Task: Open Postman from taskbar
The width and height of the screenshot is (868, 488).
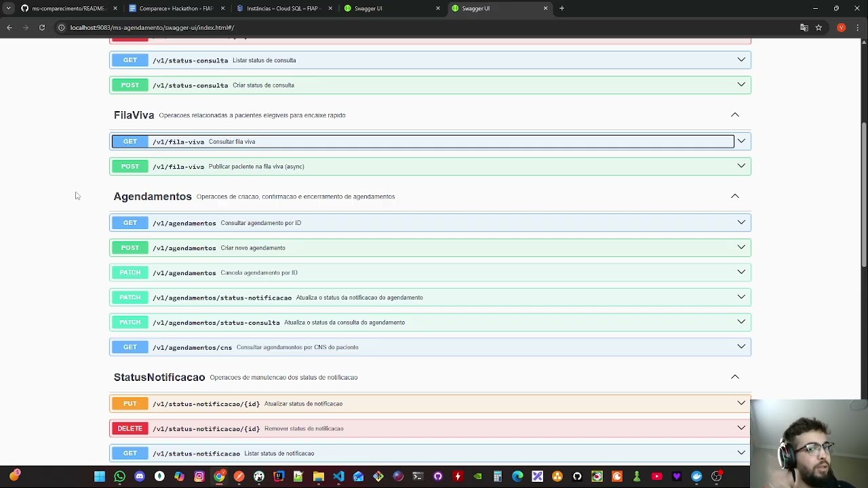Action: (239, 476)
